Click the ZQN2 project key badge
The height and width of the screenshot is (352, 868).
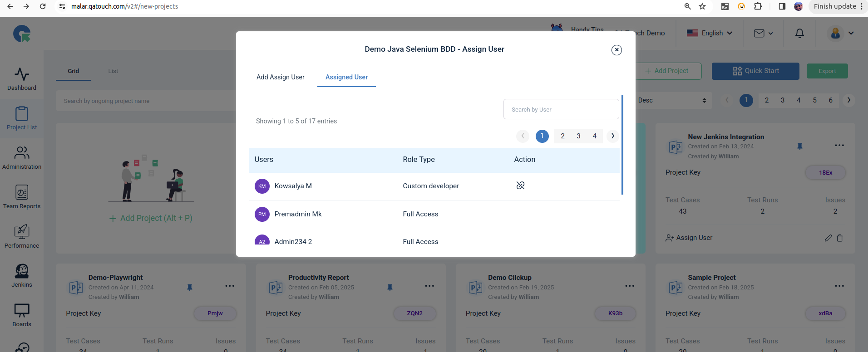pyautogui.click(x=414, y=313)
